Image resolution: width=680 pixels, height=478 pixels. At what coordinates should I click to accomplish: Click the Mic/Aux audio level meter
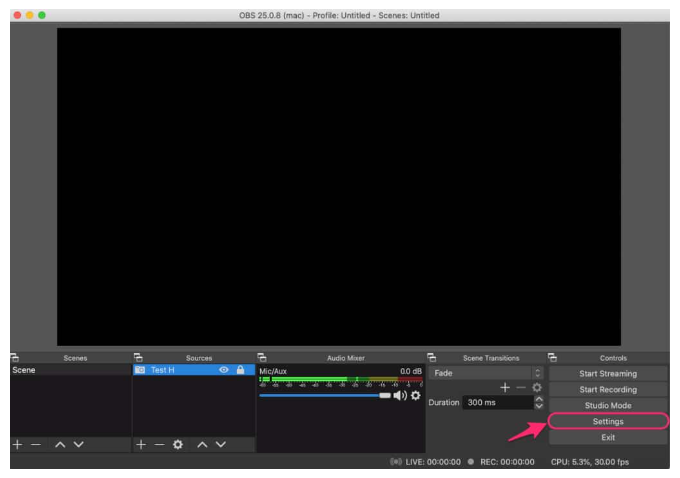(x=341, y=380)
